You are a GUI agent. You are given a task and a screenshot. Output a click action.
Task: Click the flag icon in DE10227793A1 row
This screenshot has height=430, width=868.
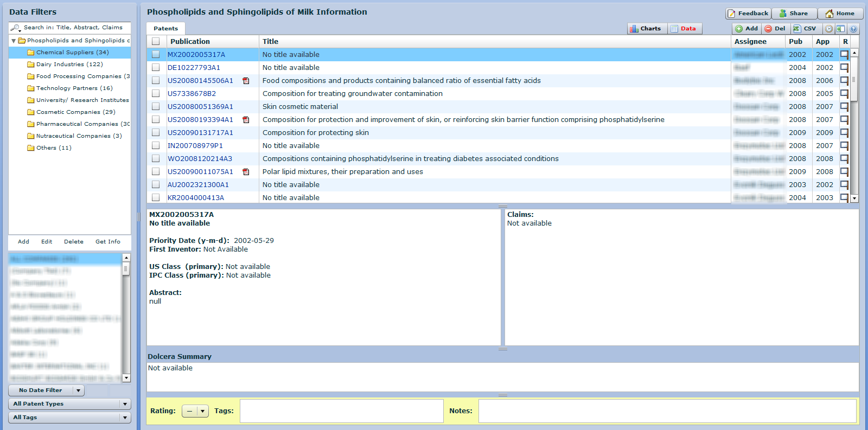(844, 68)
